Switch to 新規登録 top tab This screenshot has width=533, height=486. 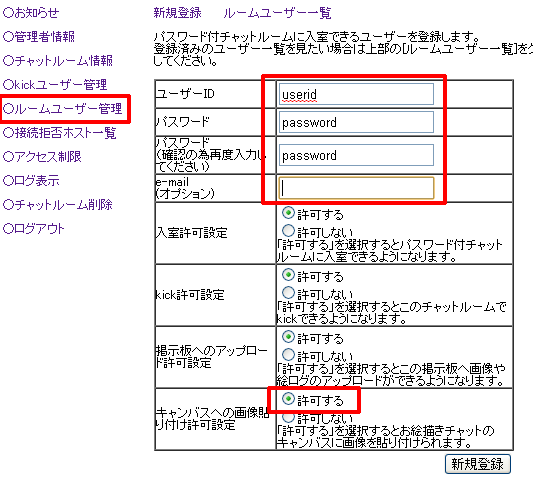(177, 13)
